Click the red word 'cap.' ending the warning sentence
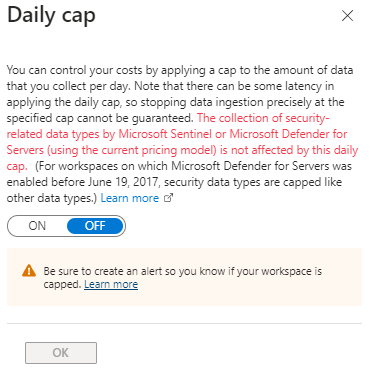This screenshot has height=389, width=377. [x=17, y=166]
